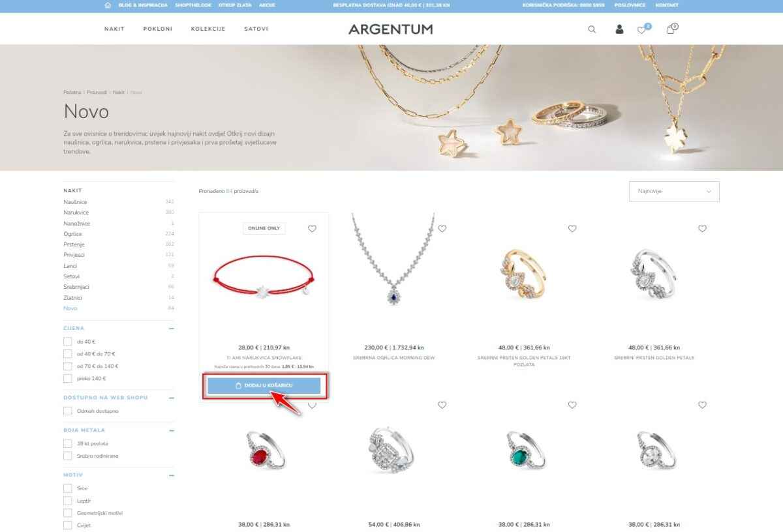Open the shopping bag cart icon
Image resolution: width=783 pixels, height=532 pixels.
click(x=671, y=29)
